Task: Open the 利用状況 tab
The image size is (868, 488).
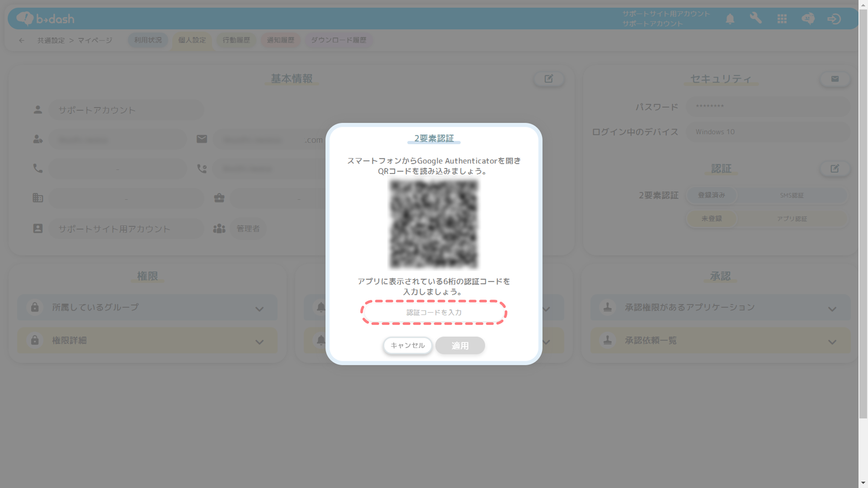Action: (x=148, y=40)
